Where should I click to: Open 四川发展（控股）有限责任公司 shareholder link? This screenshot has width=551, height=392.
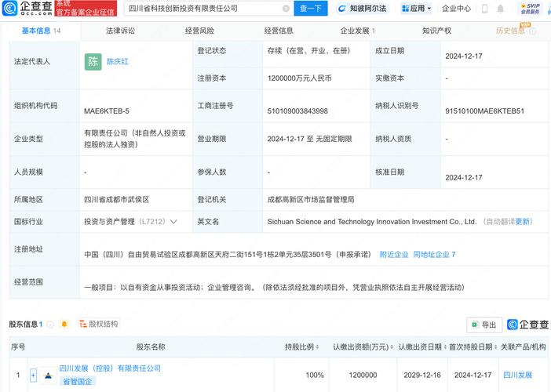(110, 368)
